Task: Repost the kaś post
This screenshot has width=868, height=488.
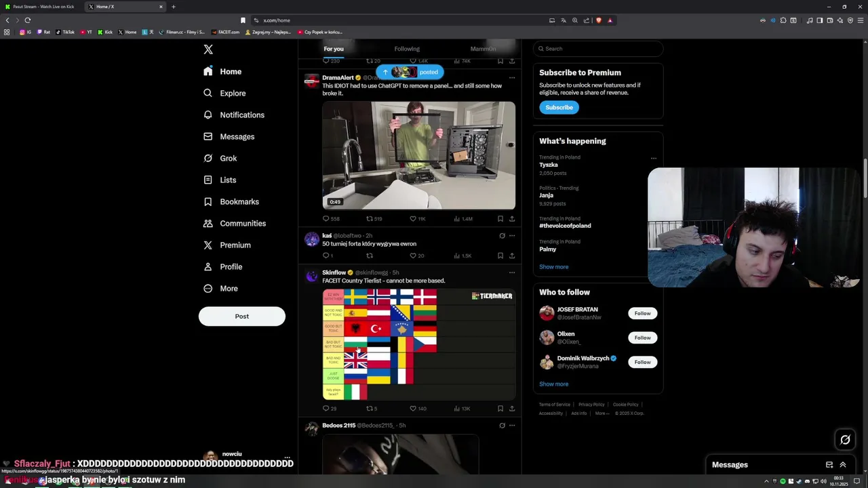Action: click(370, 256)
